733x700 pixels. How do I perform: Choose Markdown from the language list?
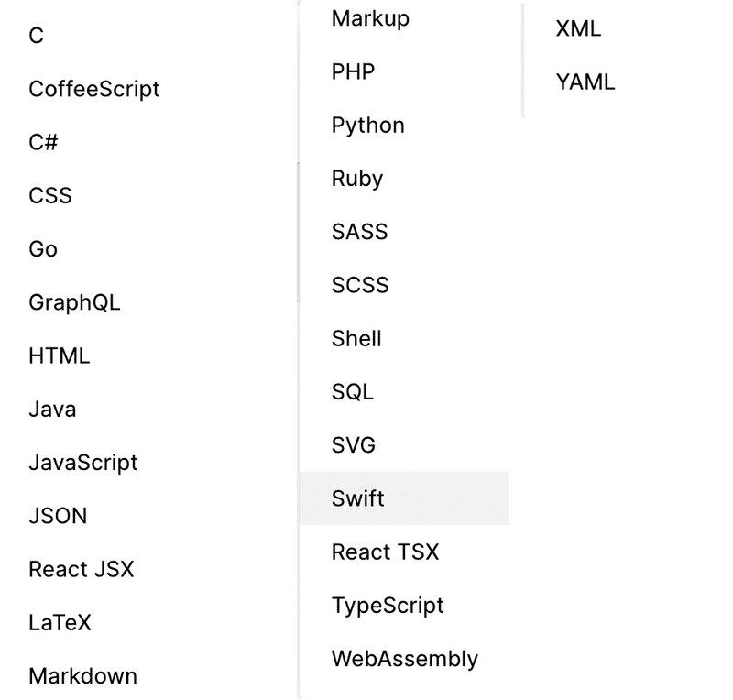[82, 675]
